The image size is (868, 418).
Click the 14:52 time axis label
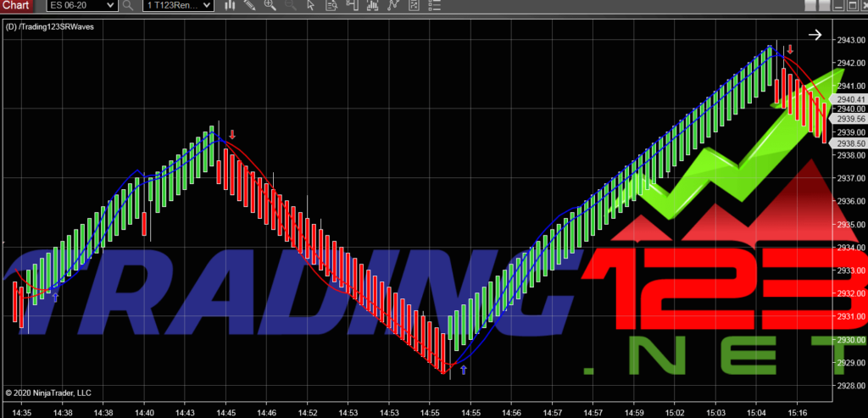(307, 412)
